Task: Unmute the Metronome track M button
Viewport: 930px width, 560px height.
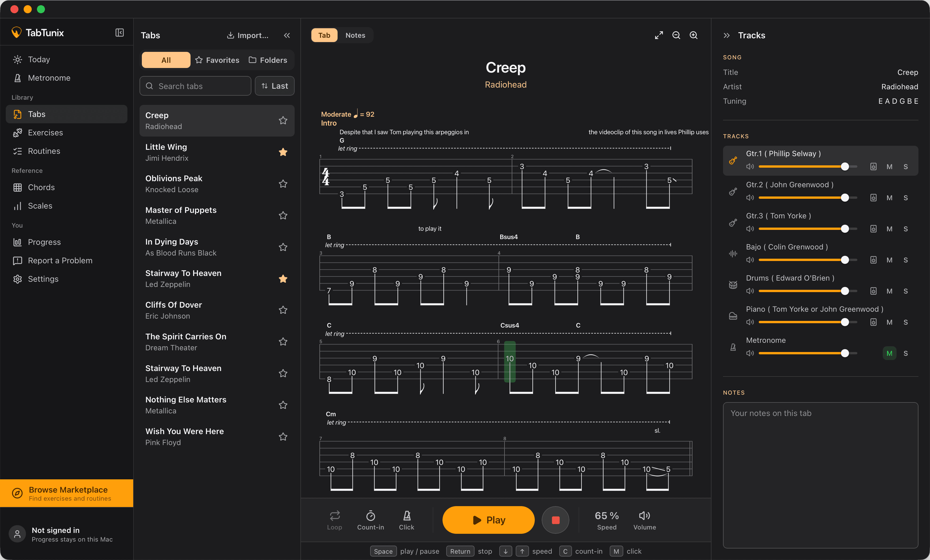Action: 889,353
